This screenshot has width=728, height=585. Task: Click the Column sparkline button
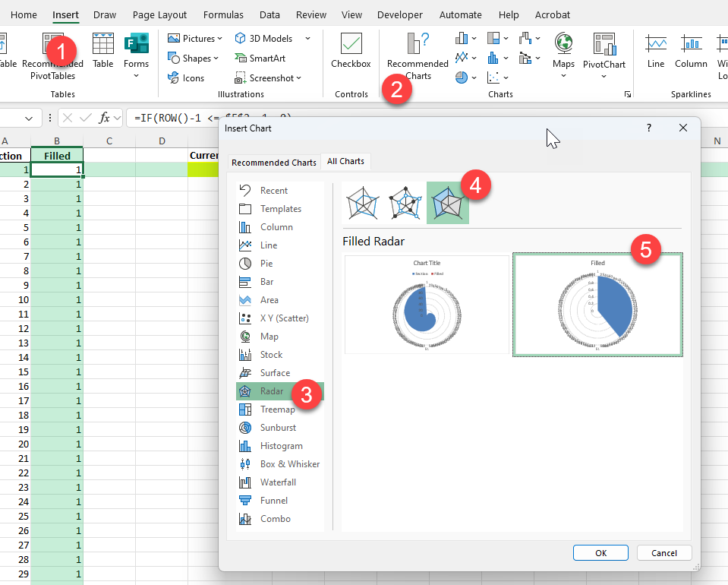click(x=691, y=51)
